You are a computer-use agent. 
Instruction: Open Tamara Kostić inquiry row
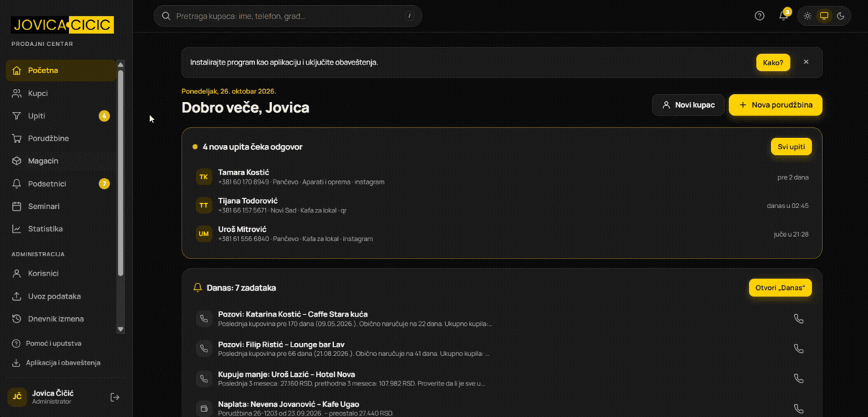[502, 177]
